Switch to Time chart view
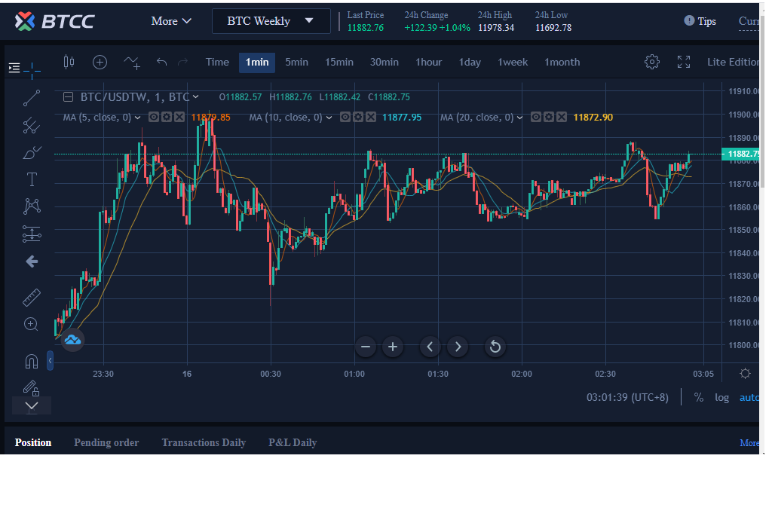 coord(217,63)
